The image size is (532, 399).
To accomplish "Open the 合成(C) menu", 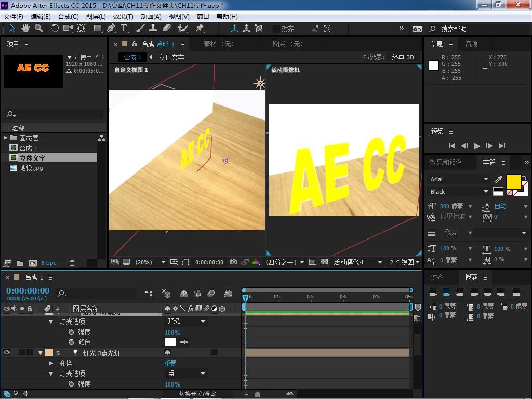I will [x=69, y=16].
